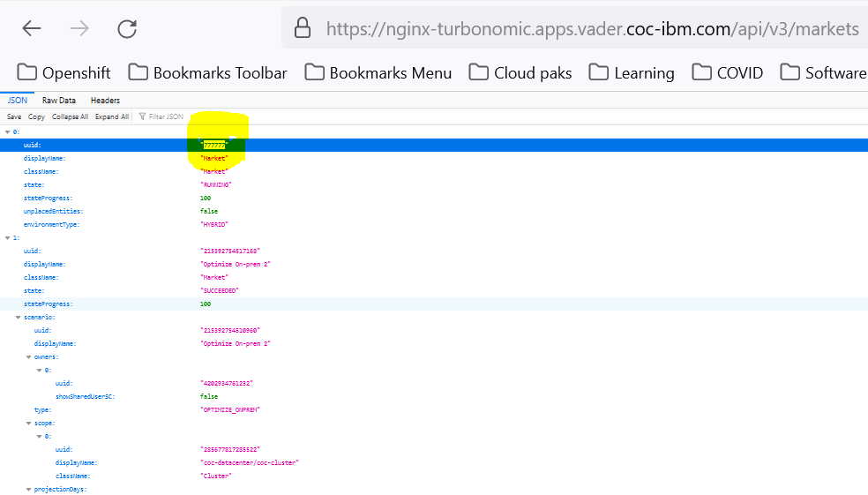Click owner uuid "4202934761232"
Viewport: 868px width, 495px height.
click(227, 383)
